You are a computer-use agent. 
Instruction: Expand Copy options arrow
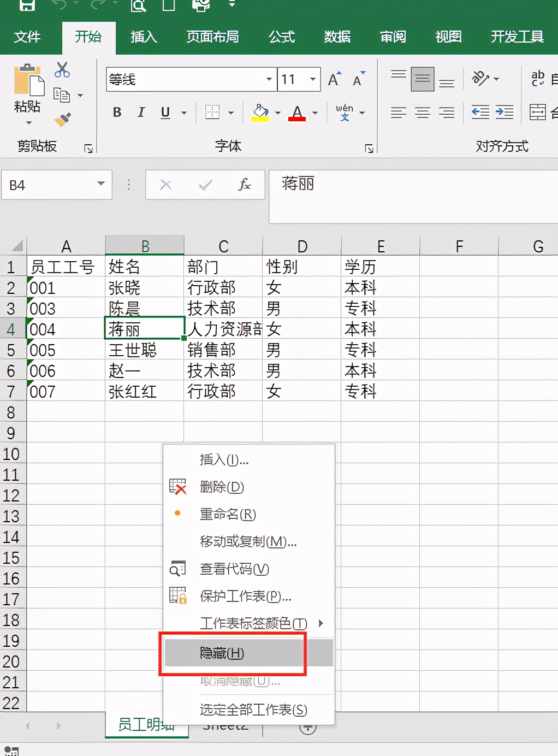(x=80, y=96)
